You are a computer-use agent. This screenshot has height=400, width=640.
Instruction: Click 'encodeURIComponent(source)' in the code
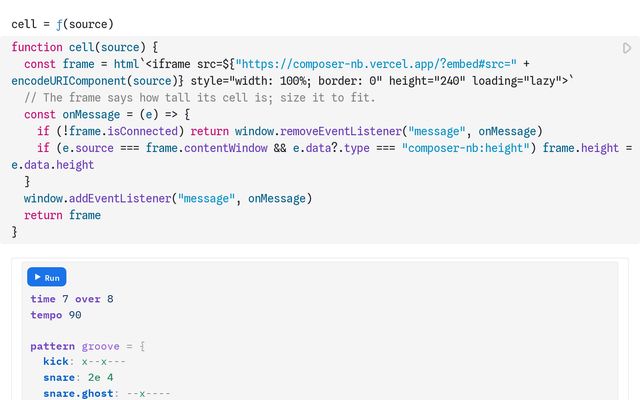click(94, 81)
